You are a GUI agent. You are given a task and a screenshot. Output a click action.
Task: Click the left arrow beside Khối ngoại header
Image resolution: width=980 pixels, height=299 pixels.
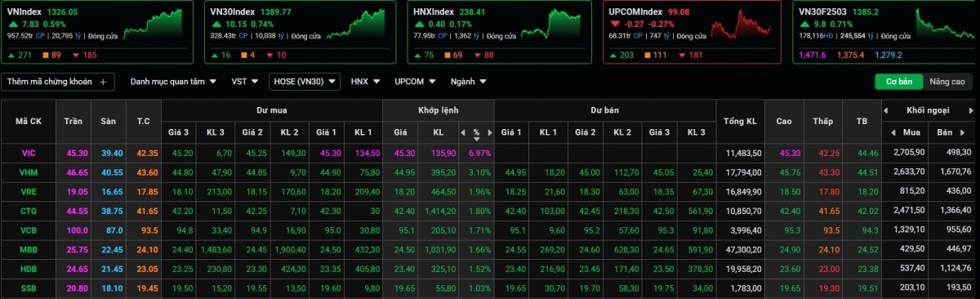pos(887,109)
